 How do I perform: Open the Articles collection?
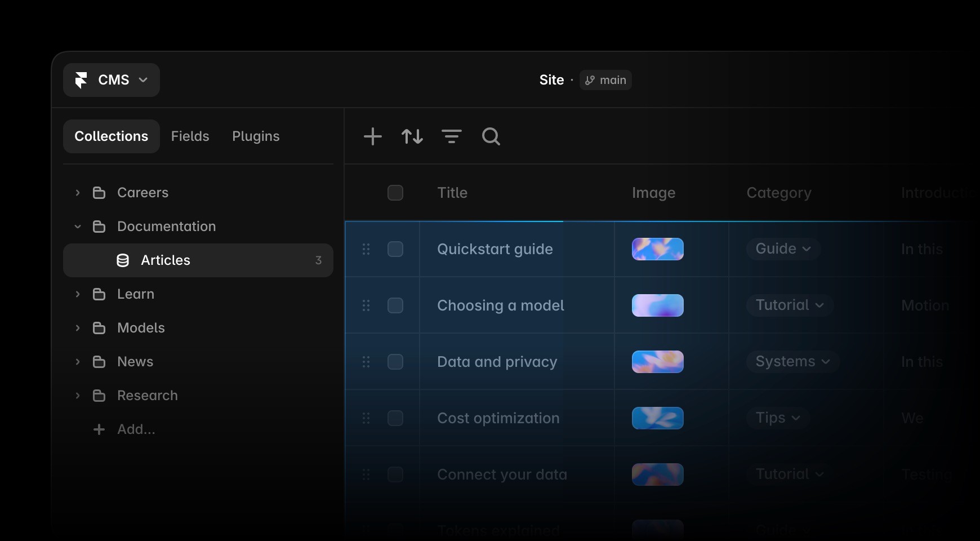coord(198,260)
